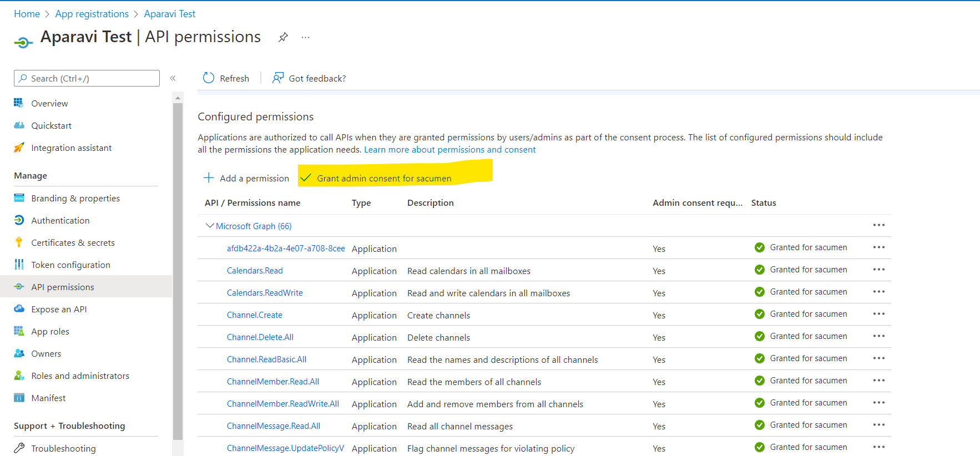Click the description 'Delete channels'

[x=438, y=337]
